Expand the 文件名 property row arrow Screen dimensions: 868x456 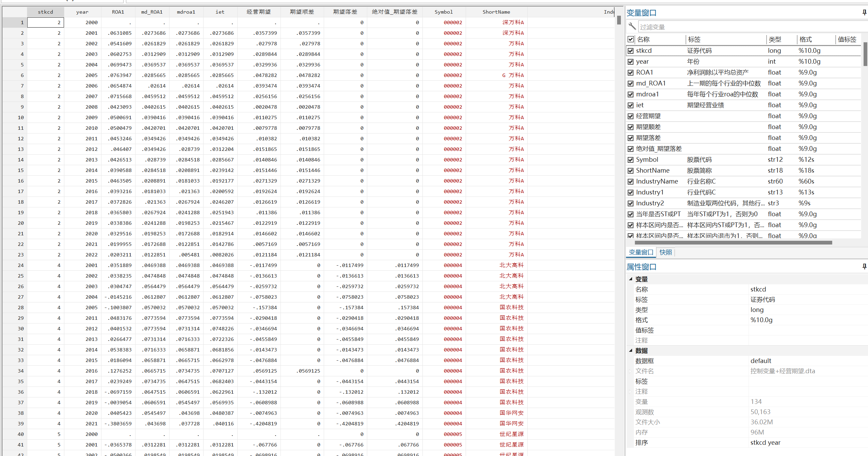tap(630, 371)
